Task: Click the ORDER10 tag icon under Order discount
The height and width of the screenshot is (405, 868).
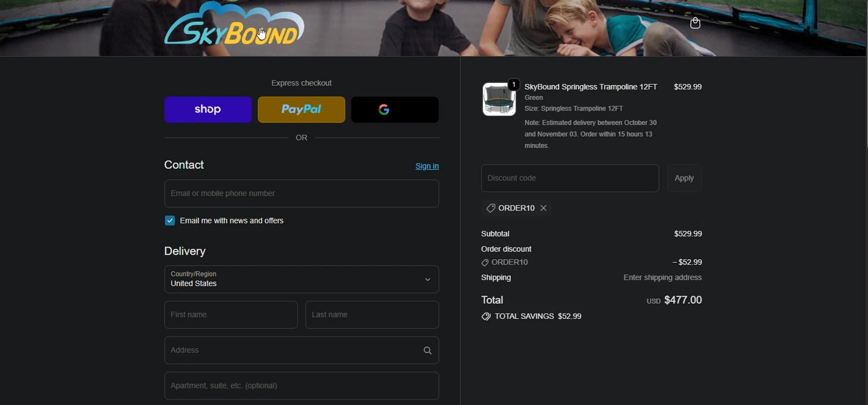Action: pos(485,263)
